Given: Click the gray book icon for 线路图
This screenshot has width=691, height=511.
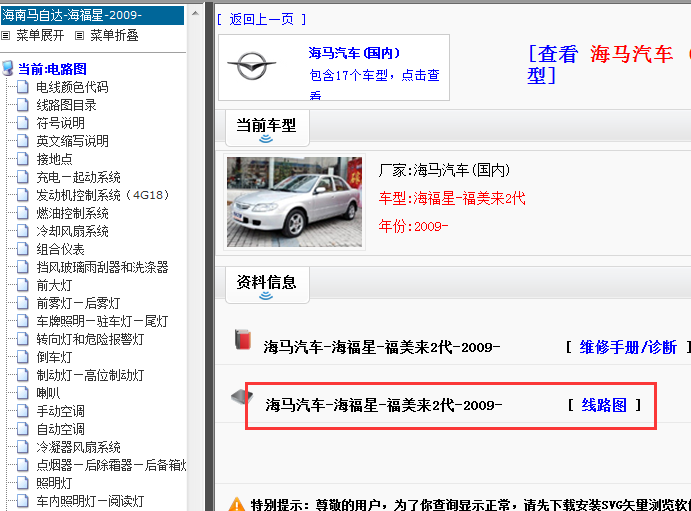Looking at the screenshot, I should tap(241, 396).
